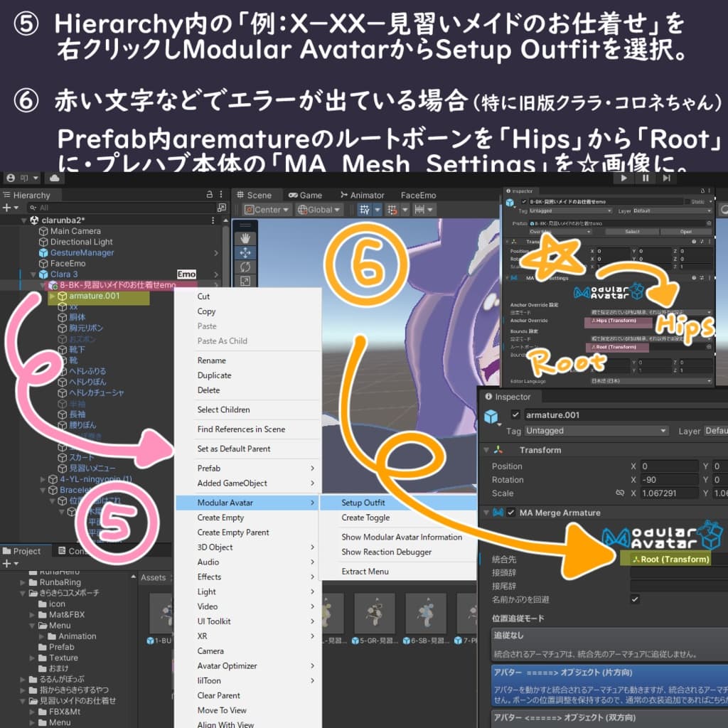Viewport: 728px width, 728px height.
Task: Open the Center pivot dropdown
Action: [267, 210]
